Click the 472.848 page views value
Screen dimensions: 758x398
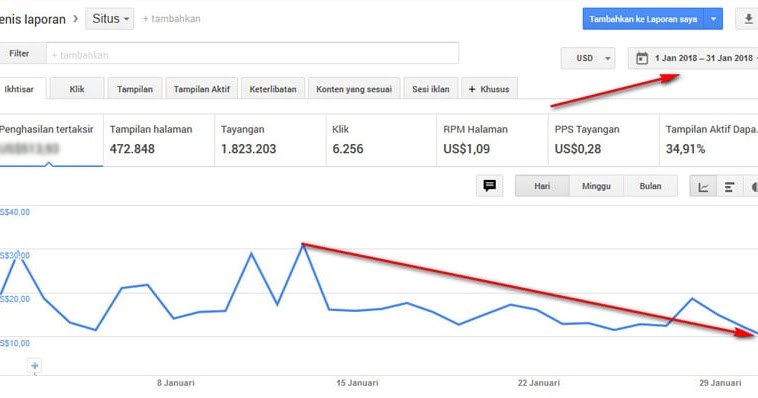(x=132, y=149)
